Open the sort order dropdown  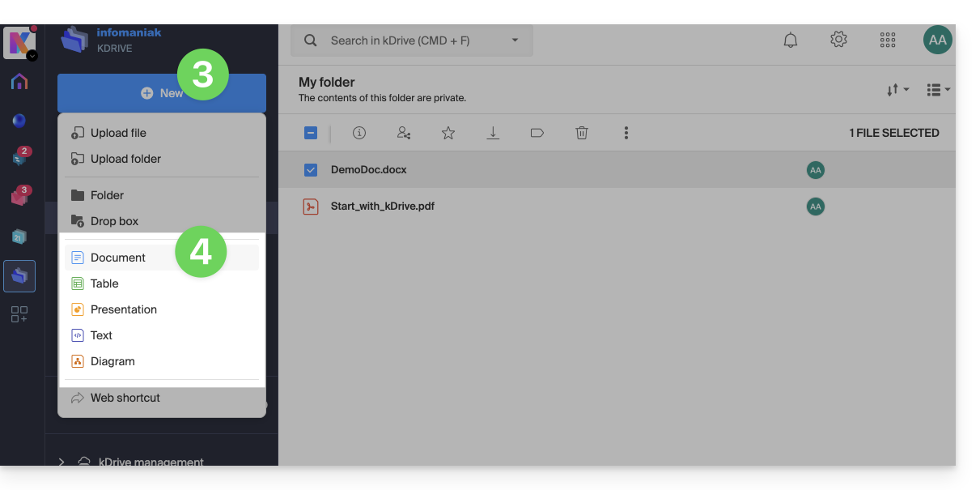pyautogui.click(x=897, y=90)
